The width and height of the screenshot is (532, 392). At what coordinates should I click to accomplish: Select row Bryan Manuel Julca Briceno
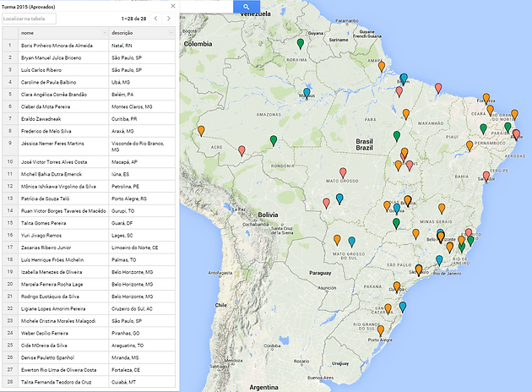[89, 57]
